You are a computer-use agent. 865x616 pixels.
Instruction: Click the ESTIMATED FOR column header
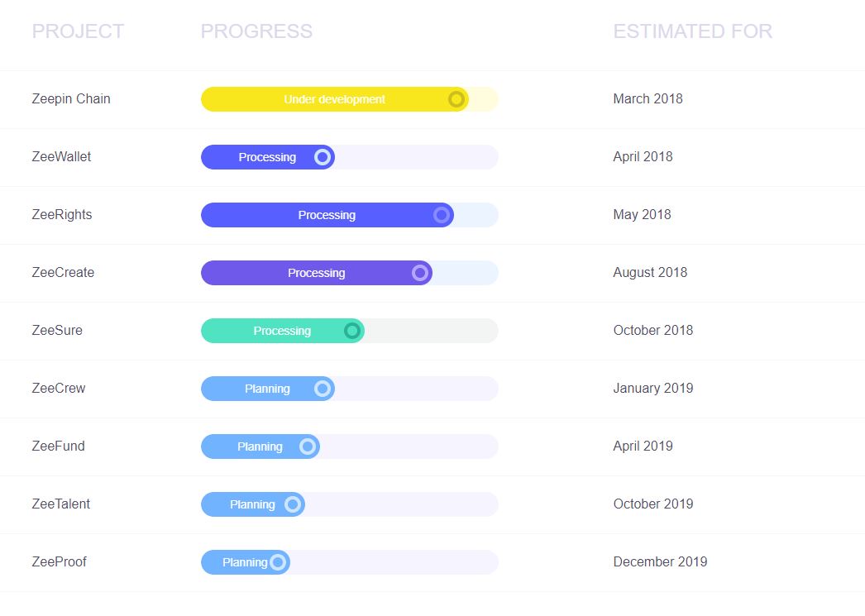[692, 31]
